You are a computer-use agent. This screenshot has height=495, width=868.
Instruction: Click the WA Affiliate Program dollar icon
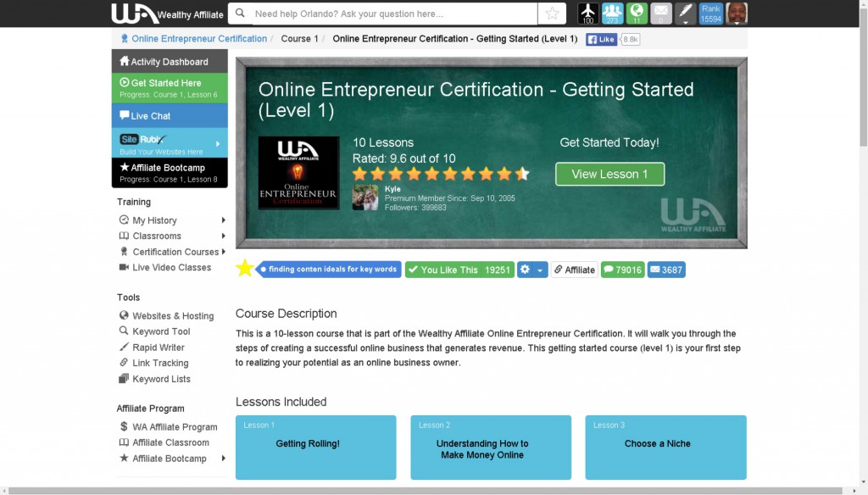point(124,426)
